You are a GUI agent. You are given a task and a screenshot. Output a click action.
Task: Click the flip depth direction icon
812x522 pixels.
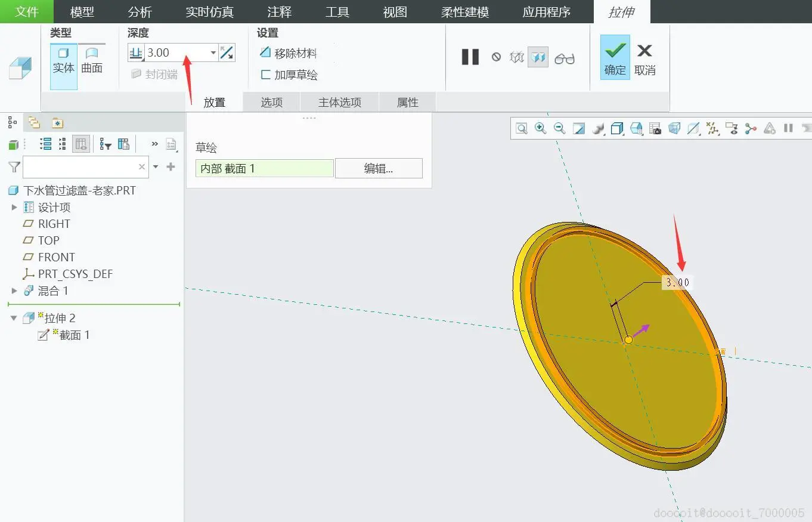click(227, 52)
